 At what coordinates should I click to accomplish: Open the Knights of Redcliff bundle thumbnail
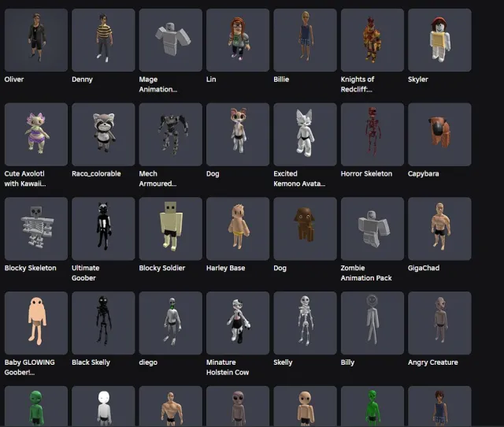point(372,40)
